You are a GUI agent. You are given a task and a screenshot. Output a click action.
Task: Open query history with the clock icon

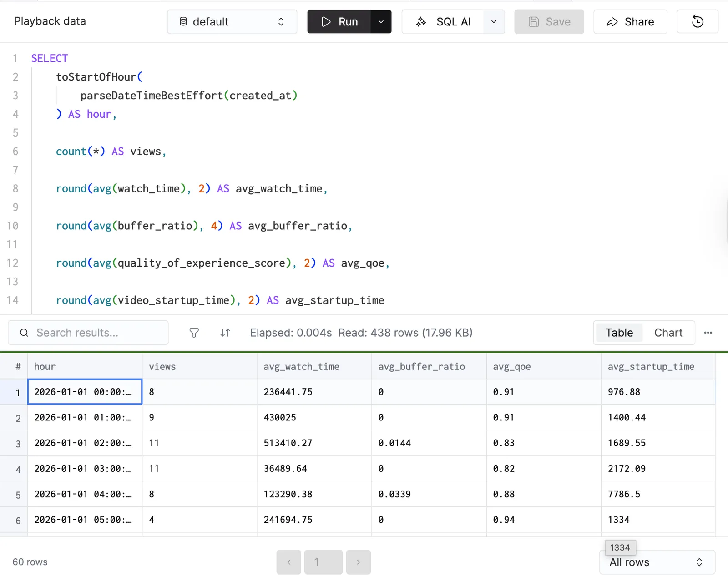[x=698, y=21]
